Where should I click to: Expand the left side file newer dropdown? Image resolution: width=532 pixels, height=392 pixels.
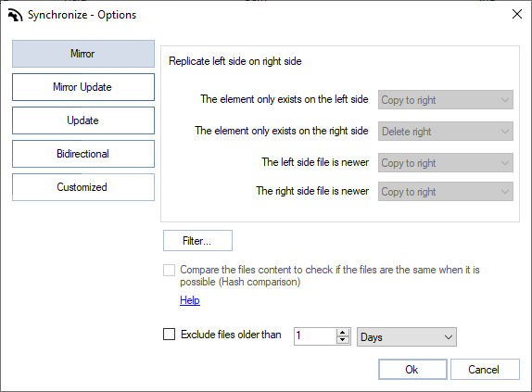click(x=446, y=163)
